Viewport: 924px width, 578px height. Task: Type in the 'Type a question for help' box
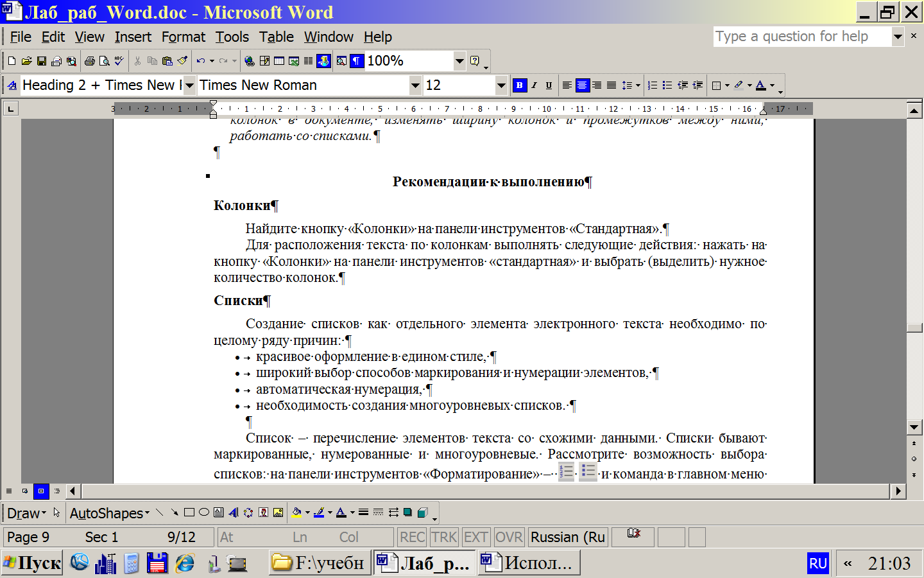802,37
